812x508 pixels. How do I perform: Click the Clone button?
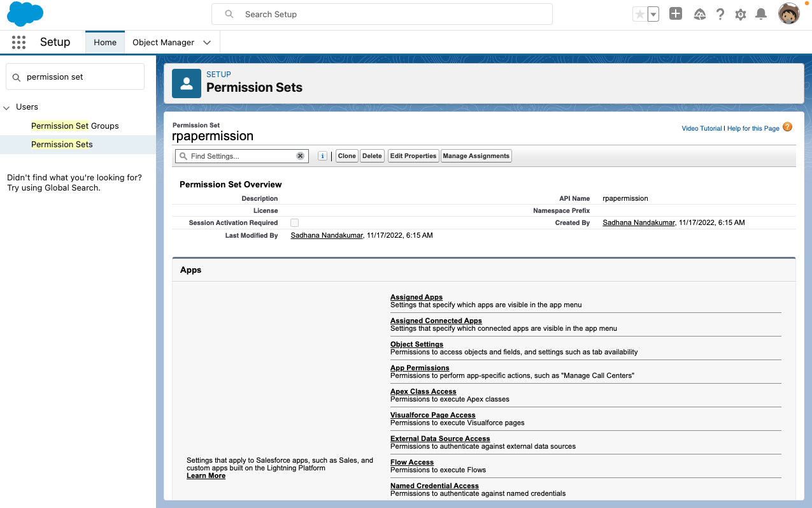click(x=347, y=156)
